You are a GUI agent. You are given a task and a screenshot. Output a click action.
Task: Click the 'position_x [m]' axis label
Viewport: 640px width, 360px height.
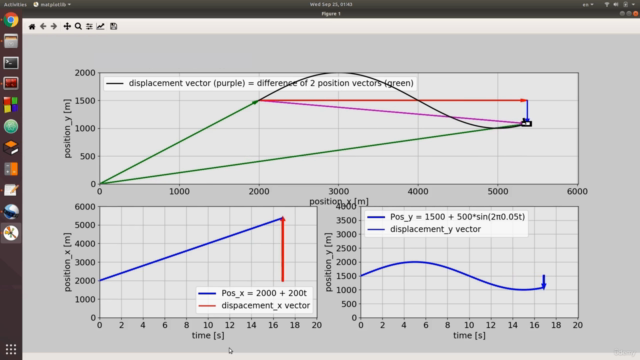(339, 201)
